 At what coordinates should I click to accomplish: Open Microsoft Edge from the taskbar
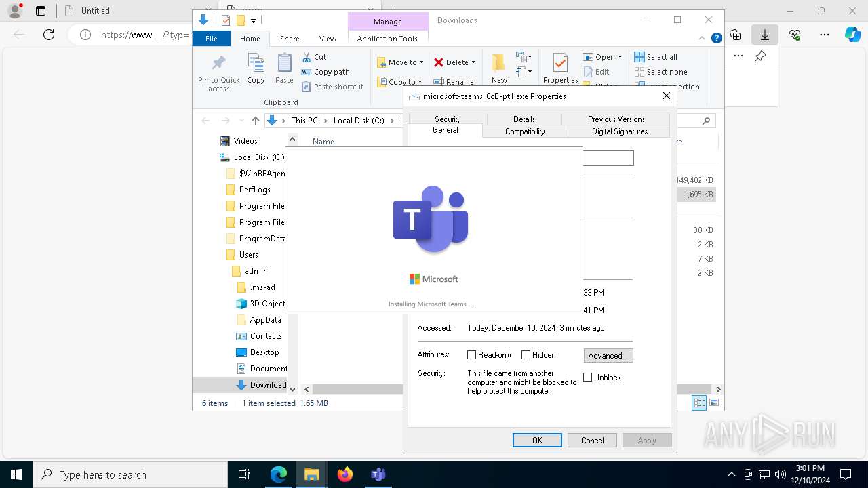point(279,474)
